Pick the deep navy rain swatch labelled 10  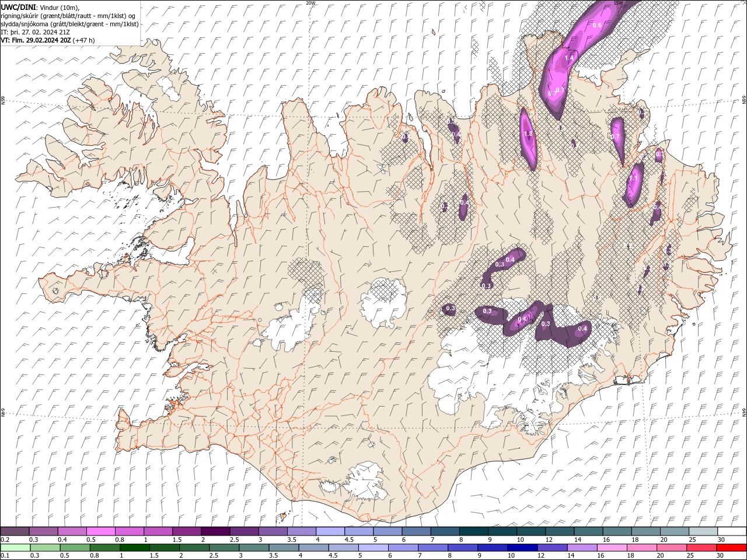click(x=522, y=548)
